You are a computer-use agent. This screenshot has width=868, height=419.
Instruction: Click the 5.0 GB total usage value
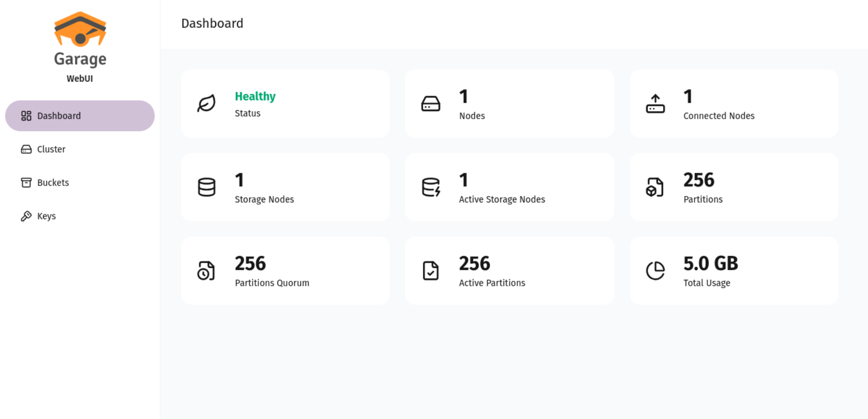[710, 263]
